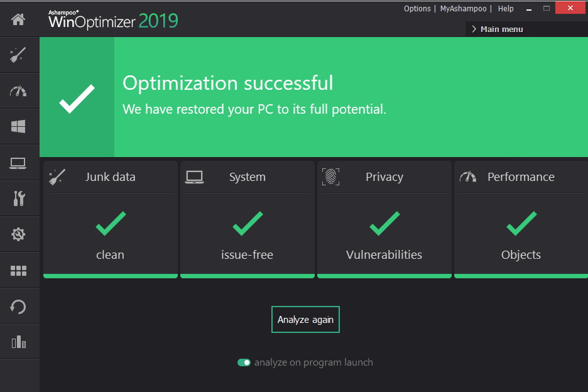The height and width of the screenshot is (392, 588).
Task: Click the laptop system sidebar icon
Action: coord(18,163)
